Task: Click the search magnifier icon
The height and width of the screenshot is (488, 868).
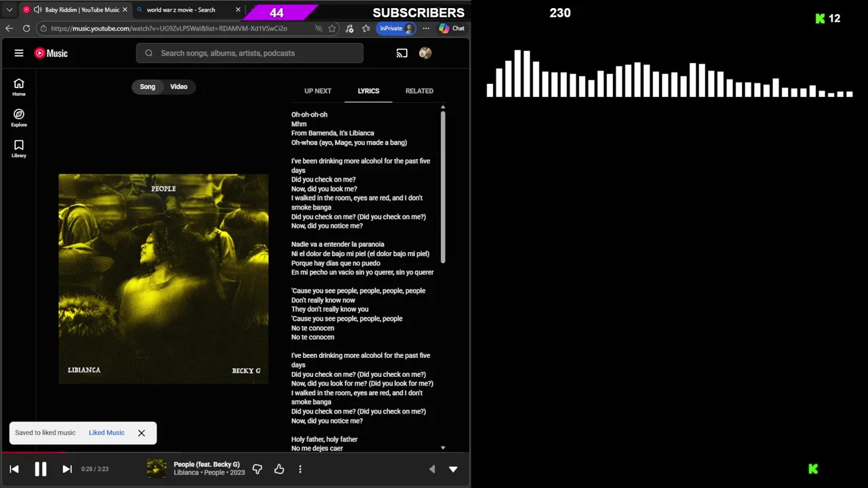Action: click(x=149, y=53)
